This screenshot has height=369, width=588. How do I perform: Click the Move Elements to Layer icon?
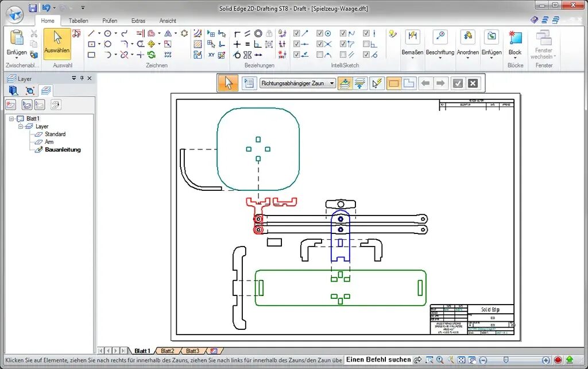pos(56,105)
